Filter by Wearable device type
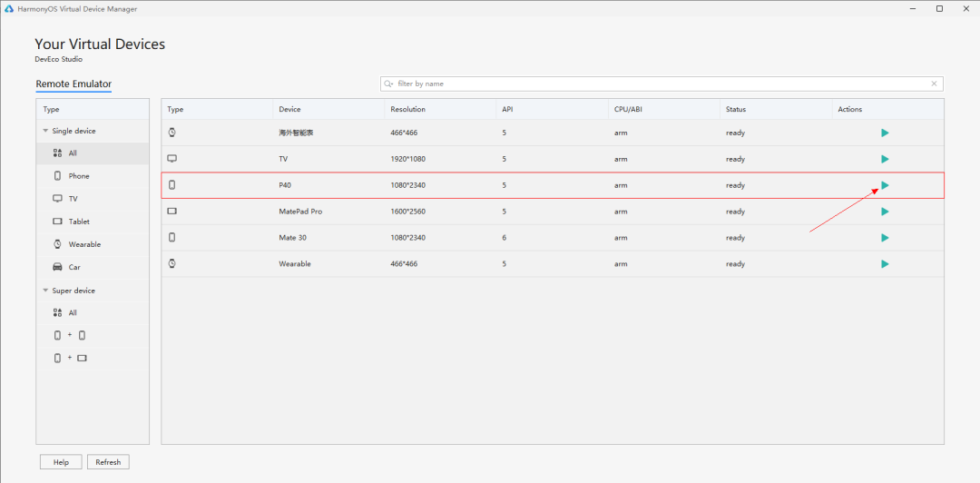This screenshot has height=483, width=980. (x=83, y=244)
